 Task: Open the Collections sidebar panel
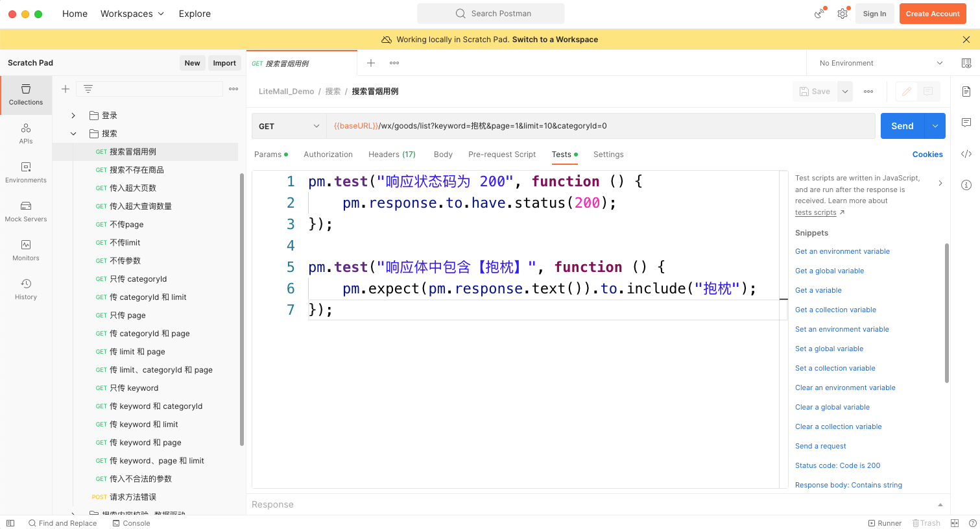pos(26,95)
